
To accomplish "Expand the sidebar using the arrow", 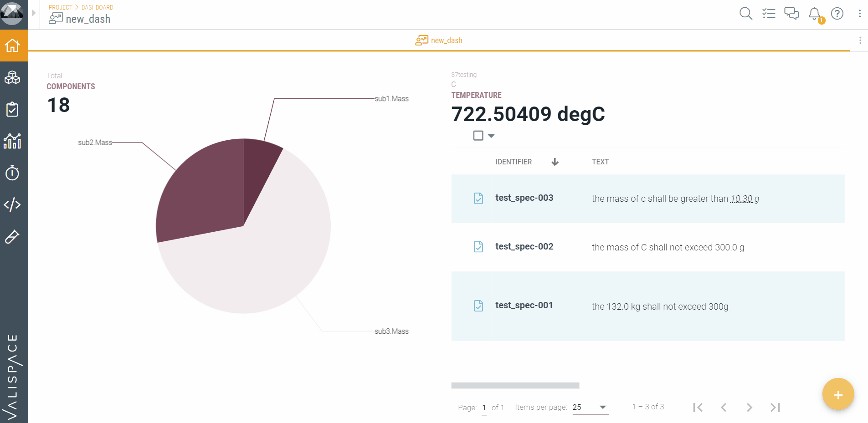I will pos(34,13).
